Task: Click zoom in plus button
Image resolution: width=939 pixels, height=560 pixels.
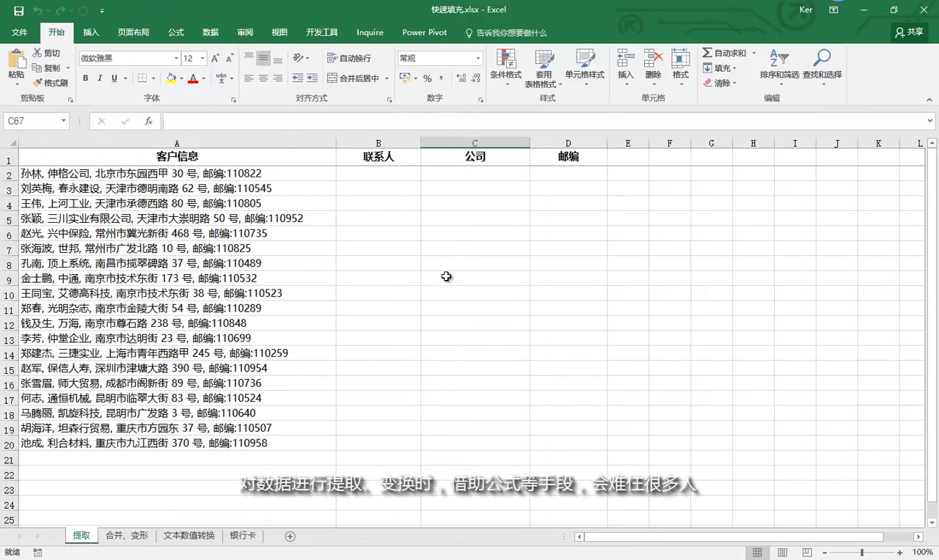Action: click(x=900, y=553)
